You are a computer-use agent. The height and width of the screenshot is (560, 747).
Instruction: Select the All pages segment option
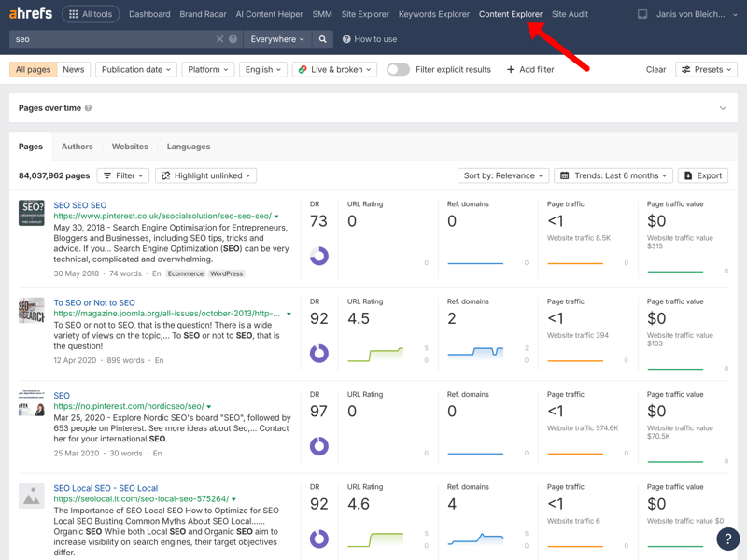[34, 69]
